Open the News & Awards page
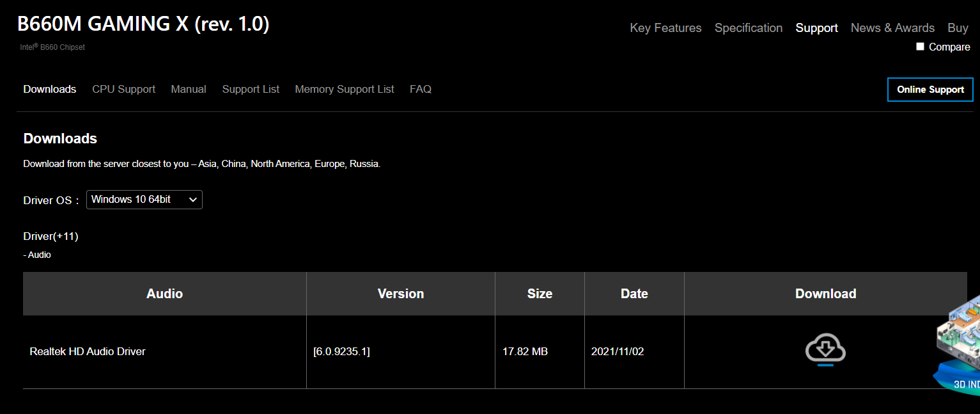Screen dimensions: 980x414 tap(892, 28)
